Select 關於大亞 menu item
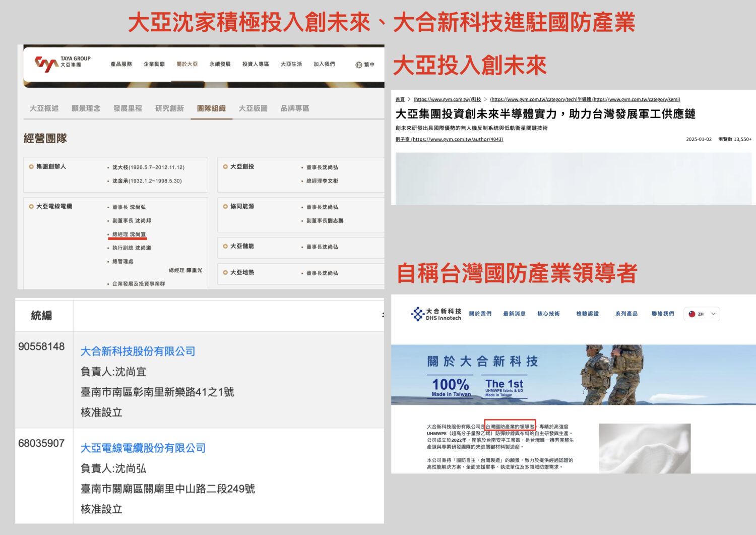Viewport: 756px width, 535px height. [187, 64]
